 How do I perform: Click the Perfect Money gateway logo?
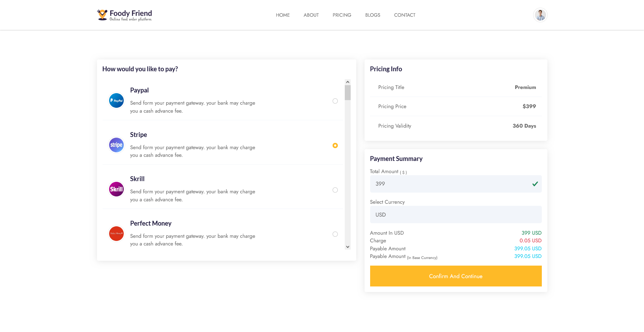[116, 234]
